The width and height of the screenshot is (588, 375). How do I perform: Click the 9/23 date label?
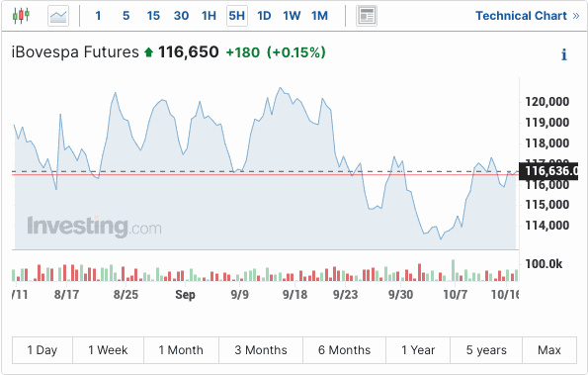[x=345, y=294]
